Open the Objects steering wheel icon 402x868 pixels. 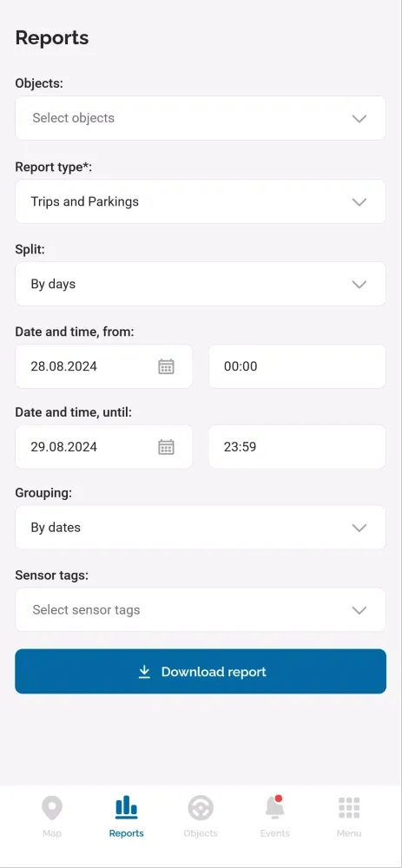pos(201,808)
